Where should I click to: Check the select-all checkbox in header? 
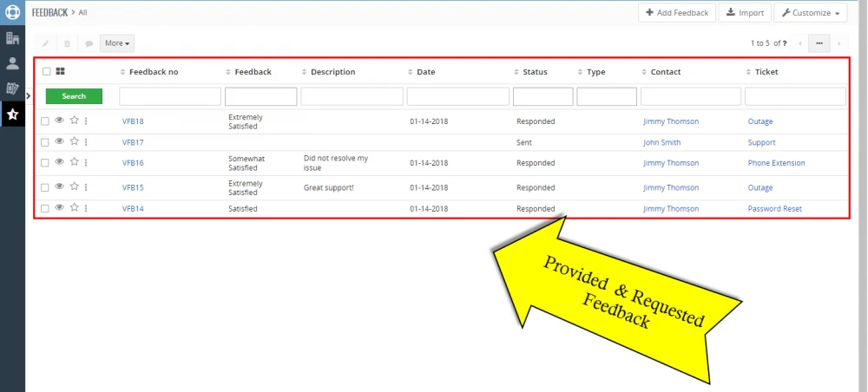click(46, 72)
